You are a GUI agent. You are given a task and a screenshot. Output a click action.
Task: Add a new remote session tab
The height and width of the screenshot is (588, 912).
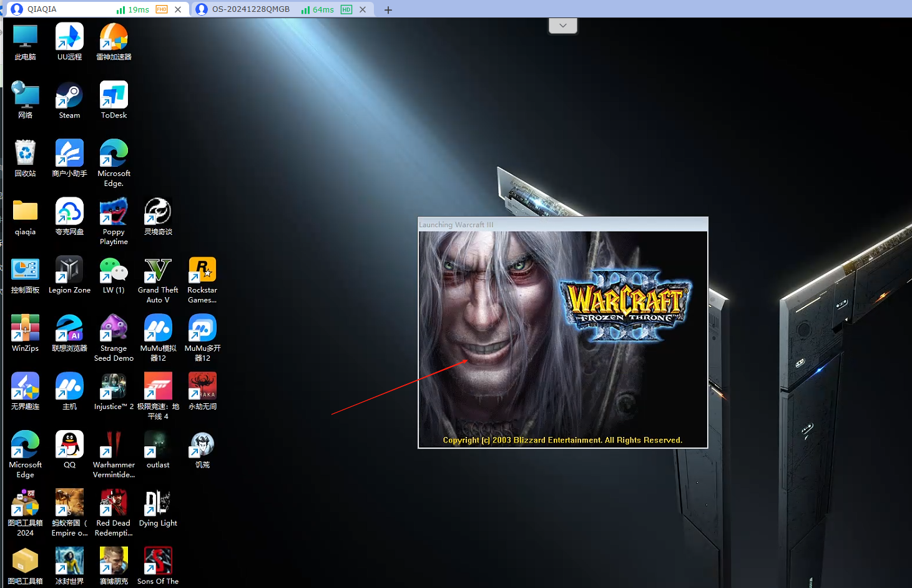coord(388,9)
